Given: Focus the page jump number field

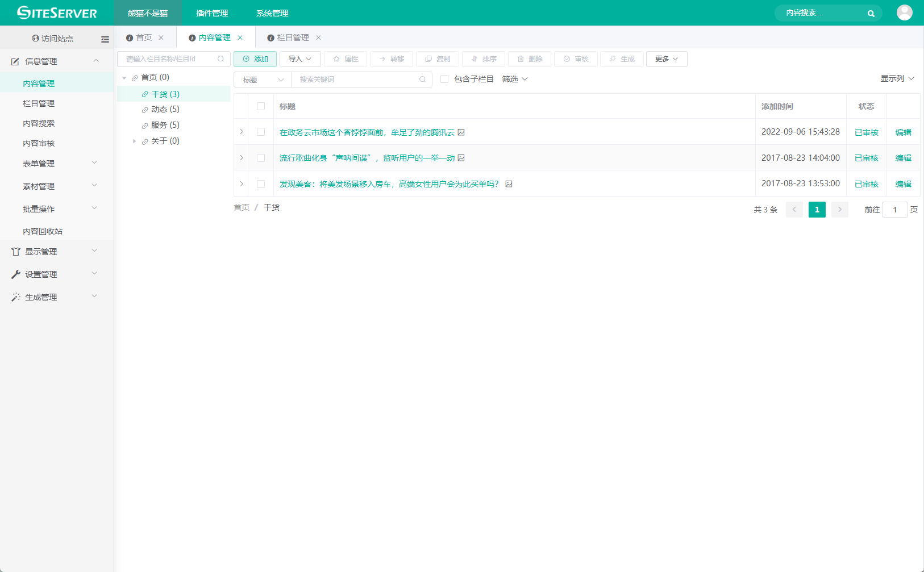Looking at the screenshot, I should pyautogui.click(x=894, y=210).
